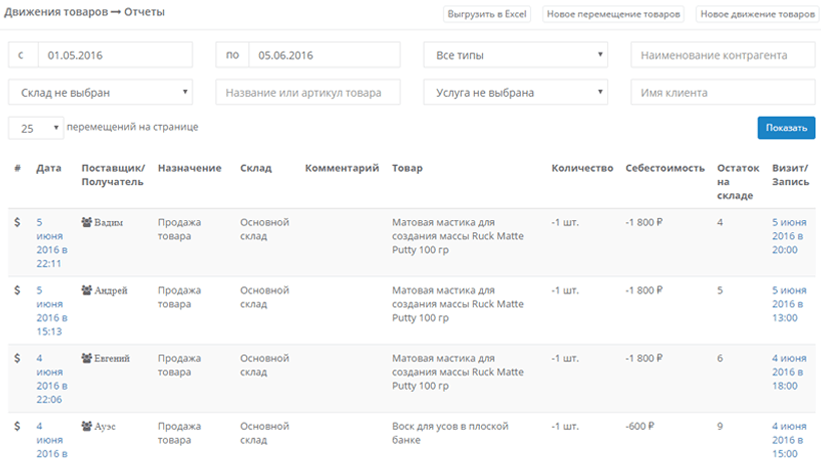Click the 'Выгрузить в Excel' button

click(x=487, y=14)
